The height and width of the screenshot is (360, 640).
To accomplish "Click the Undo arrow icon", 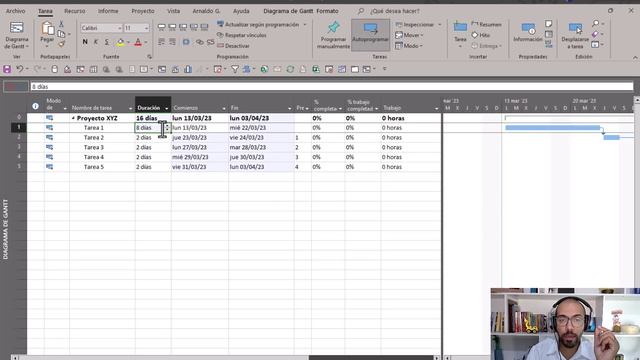I will point(19,69).
